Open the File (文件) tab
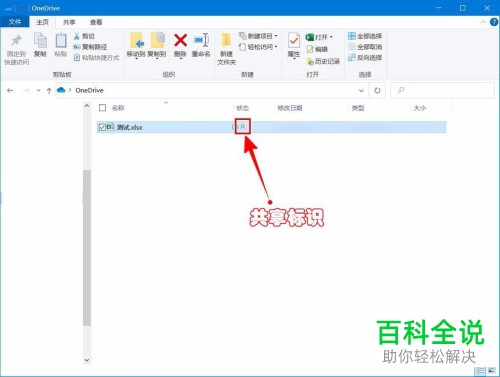Viewport: 500px width, 377px height. point(15,22)
